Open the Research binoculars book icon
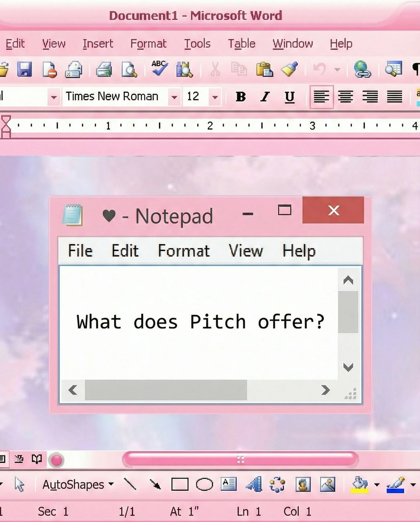Screen dimensions: 420x522 [184, 69]
